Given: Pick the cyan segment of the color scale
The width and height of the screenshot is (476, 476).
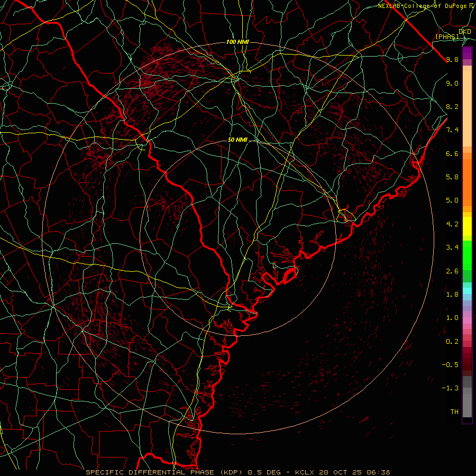Looking at the screenshot, I should [x=467, y=291].
